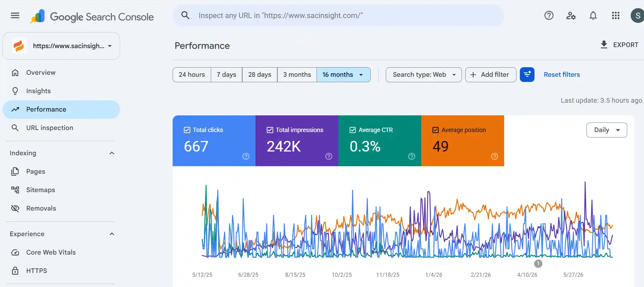Screen dimensions: 644x287
Task: Click the 5/12/25 axis date label
Action: tap(202, 275)
